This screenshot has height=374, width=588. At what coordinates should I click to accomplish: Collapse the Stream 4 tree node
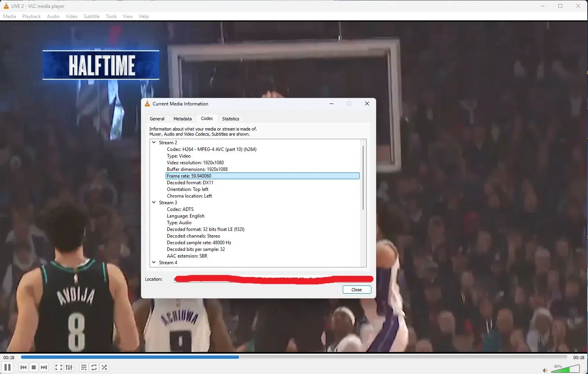(x=154, y=262)
